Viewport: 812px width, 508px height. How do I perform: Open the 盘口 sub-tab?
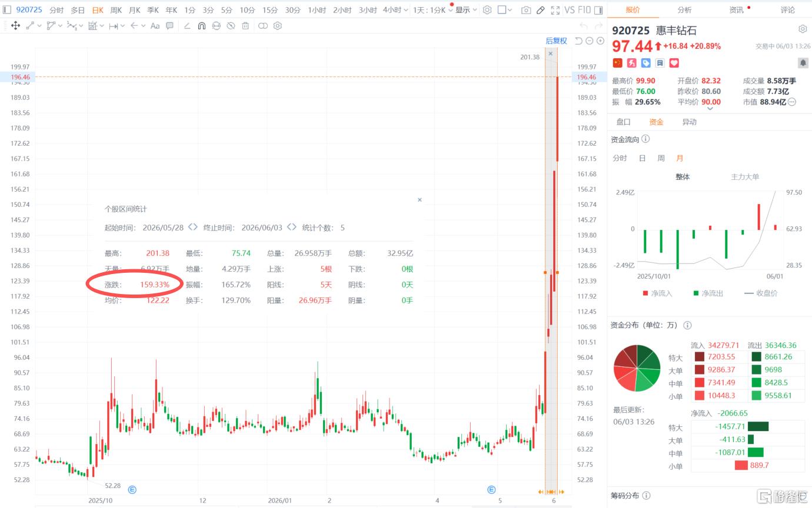point(623,122)
